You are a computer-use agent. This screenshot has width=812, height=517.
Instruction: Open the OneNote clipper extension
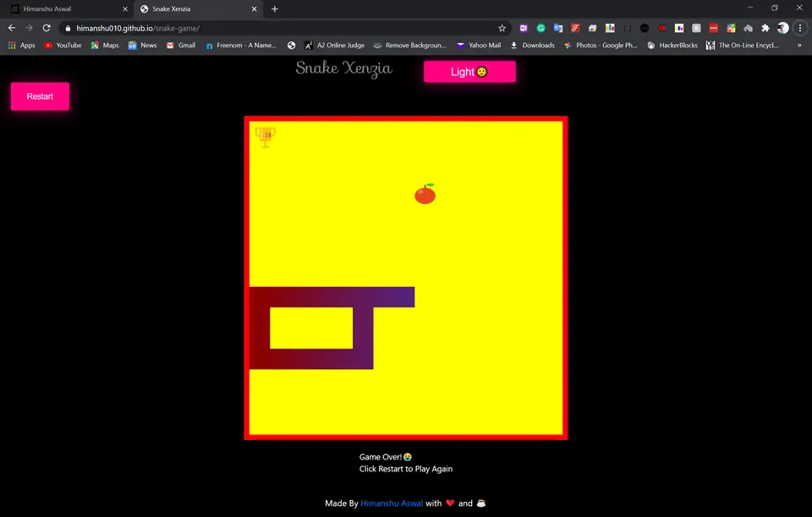pyautogui.click(x=524, y=28)
